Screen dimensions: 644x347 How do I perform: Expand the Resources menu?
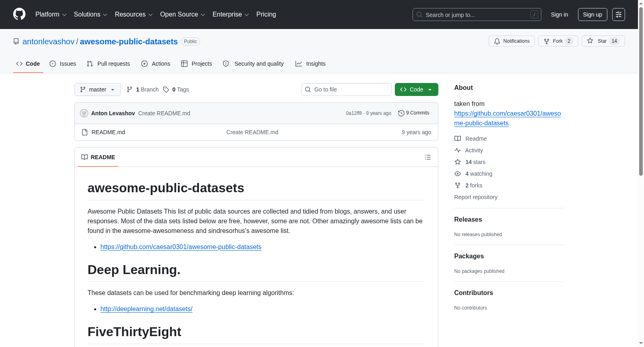click(x=134, y=15)
